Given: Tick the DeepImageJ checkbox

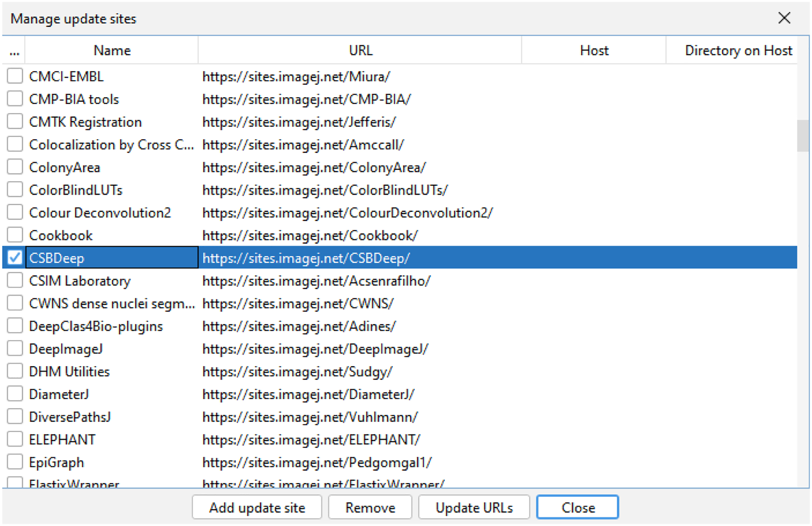Looking at the screenshot, I should (x=15, y=348).
